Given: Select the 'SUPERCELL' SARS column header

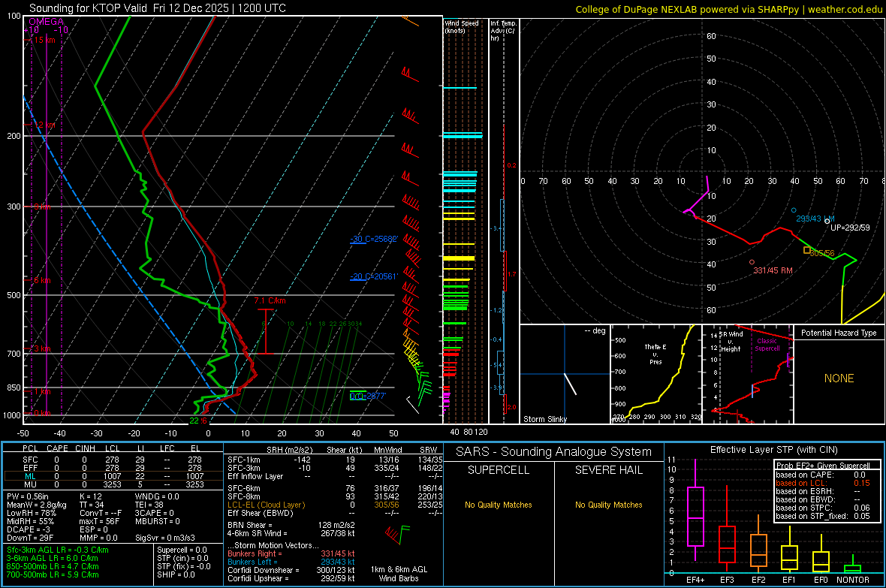Looking at the screenshot, I should click(x=499, y=470).
